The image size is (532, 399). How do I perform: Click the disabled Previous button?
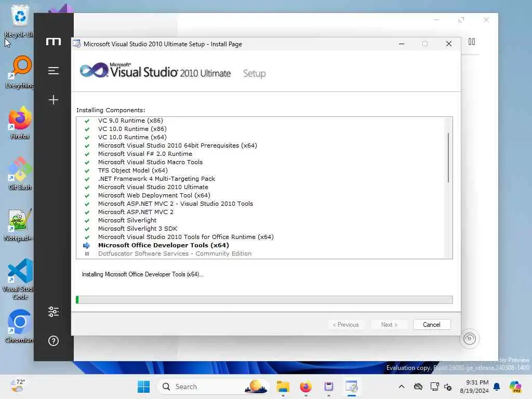(345, 325)
